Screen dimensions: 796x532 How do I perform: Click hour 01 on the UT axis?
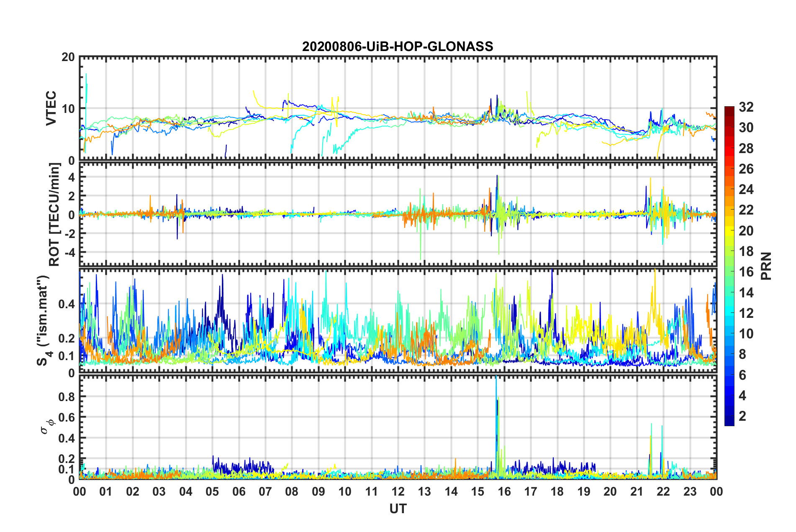click(106, 492)
